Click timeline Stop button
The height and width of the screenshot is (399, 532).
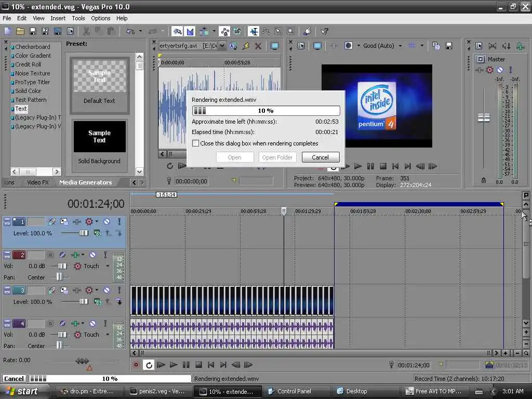[198, 365]
